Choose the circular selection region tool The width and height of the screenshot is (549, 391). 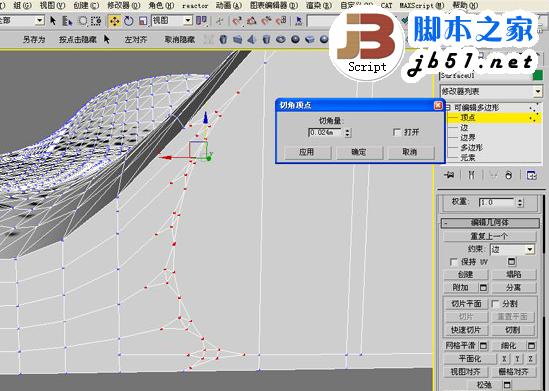pos(83,21)
